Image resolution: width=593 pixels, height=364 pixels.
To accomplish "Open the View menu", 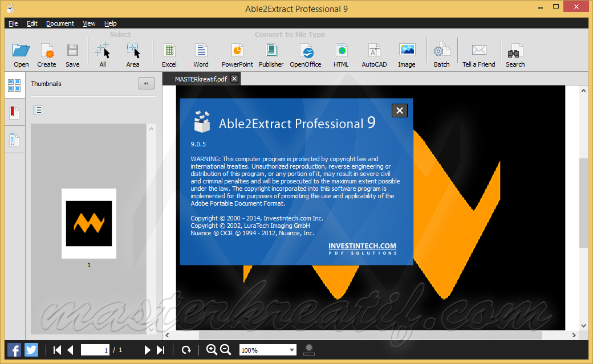I will point(89,23).
